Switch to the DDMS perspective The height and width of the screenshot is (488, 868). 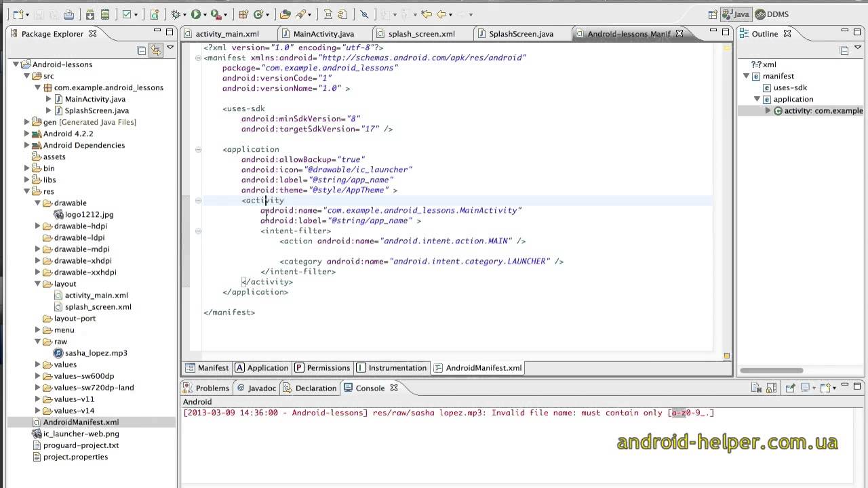coord(772,14)
